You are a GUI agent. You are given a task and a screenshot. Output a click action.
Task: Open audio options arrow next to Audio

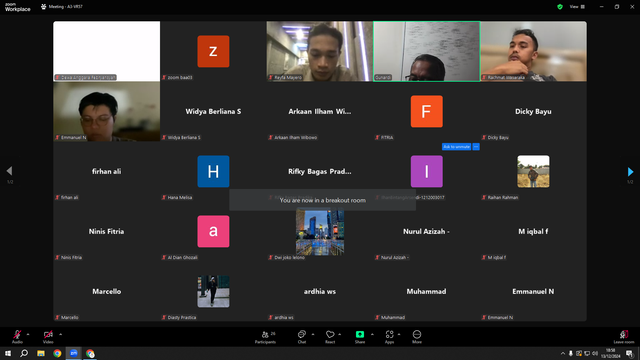coord(28,334)
